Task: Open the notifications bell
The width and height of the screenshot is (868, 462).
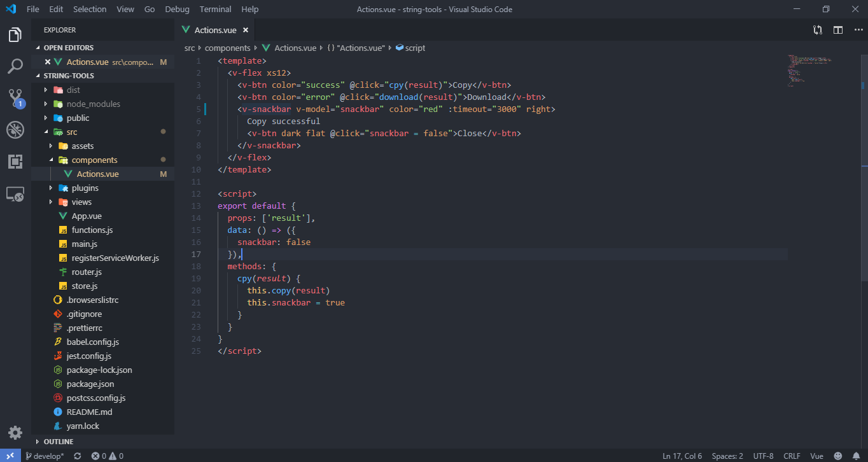Action: (x=856, y=456)
